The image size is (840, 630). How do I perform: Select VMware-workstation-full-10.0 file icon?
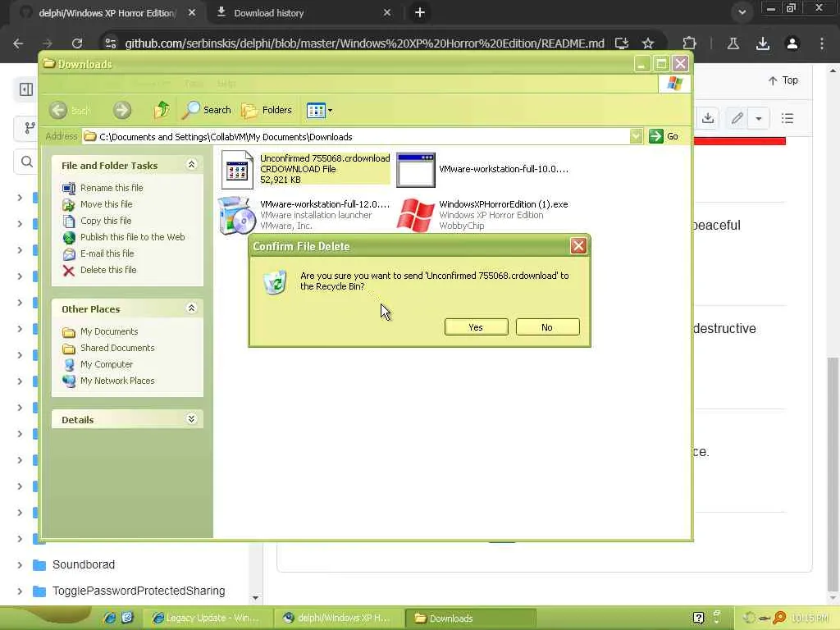click(x=416, y=170)
